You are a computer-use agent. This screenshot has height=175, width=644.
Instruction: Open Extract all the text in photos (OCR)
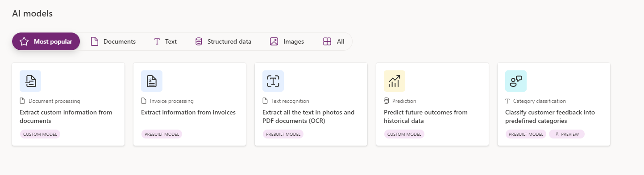[x=308, y=117]
